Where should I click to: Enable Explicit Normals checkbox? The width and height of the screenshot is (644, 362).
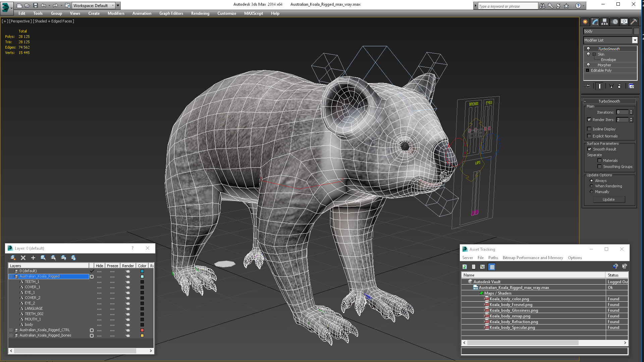point(589,136)
